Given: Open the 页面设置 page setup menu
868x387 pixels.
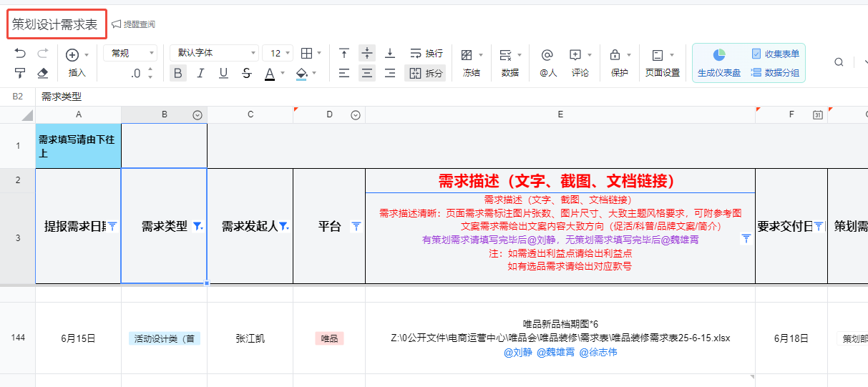Looking at the screenshot, I should pos(662,62).
